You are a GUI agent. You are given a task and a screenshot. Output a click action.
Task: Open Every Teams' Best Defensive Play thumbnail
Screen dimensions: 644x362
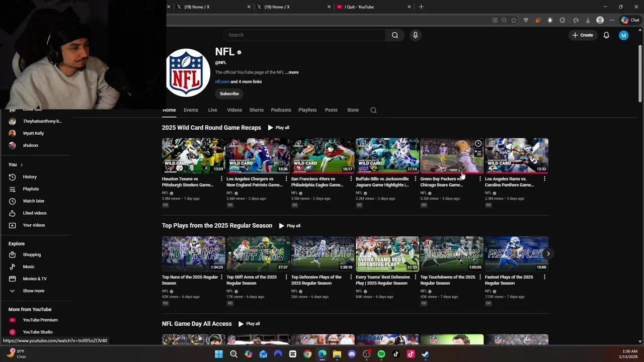click(x=387, y=254)
